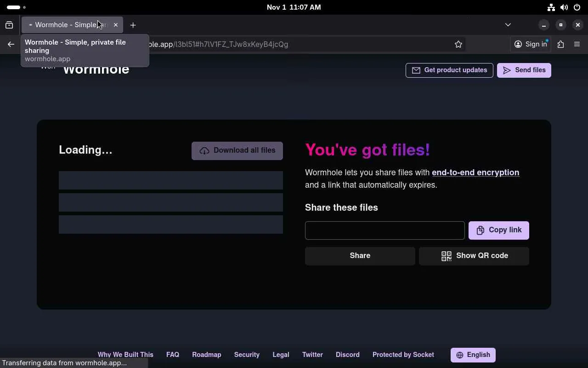Open the system clock calendar
The width and height of the screenshot is (588, 368).
[294, 7]
